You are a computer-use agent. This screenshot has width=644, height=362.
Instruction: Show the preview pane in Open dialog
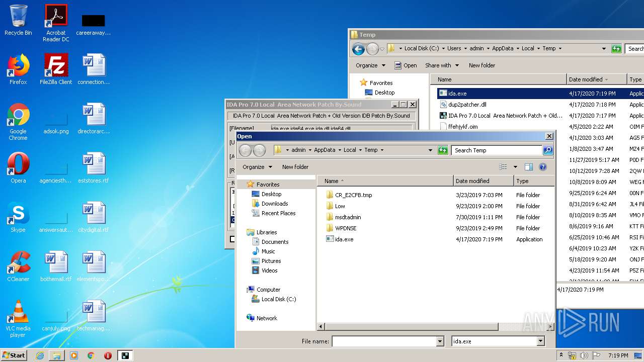(x=528, y=167)
